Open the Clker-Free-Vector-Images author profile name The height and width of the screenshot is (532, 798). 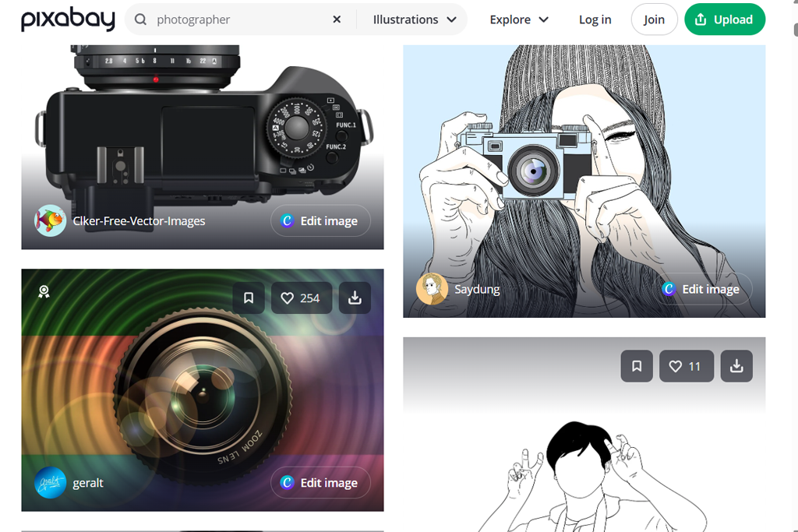(x=139, y=220)
